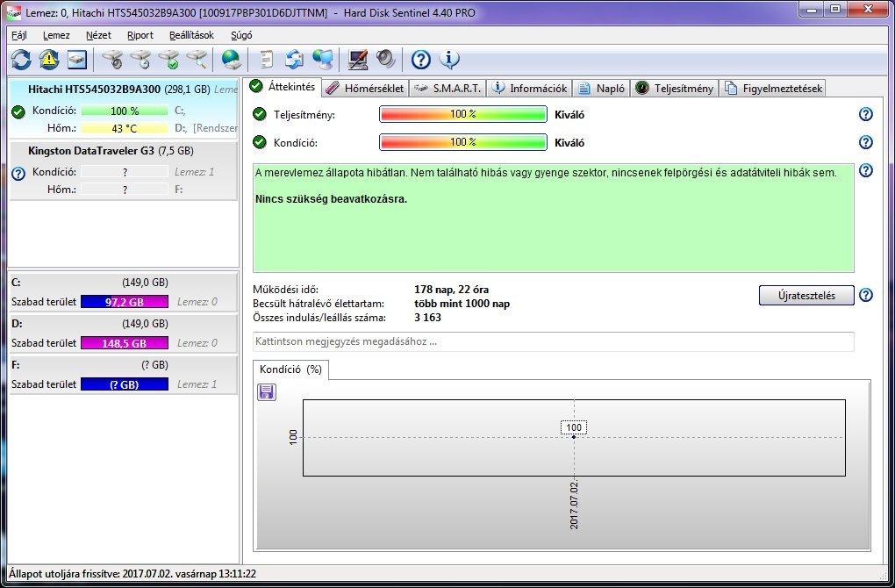Viewport: 895px width, 588px height.
Task: Switch to the Áttekintés tab
Action: (x=284, y=87)
